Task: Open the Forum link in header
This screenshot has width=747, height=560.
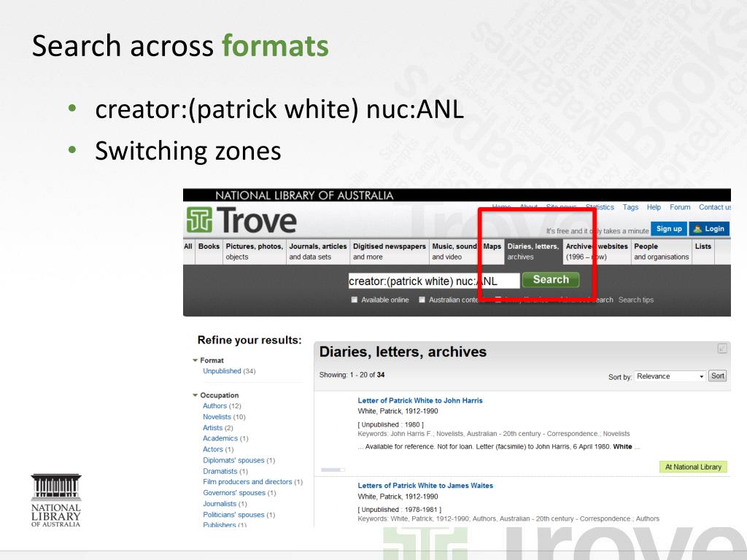Action: (x=680, y=207)
